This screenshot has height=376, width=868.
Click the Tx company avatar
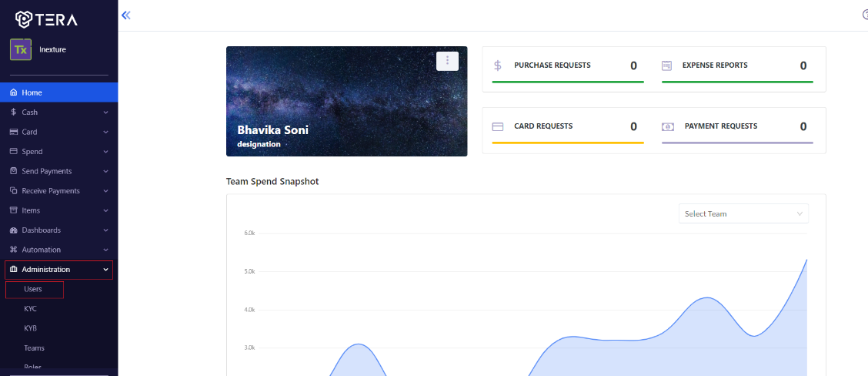(x=21, y=49)
